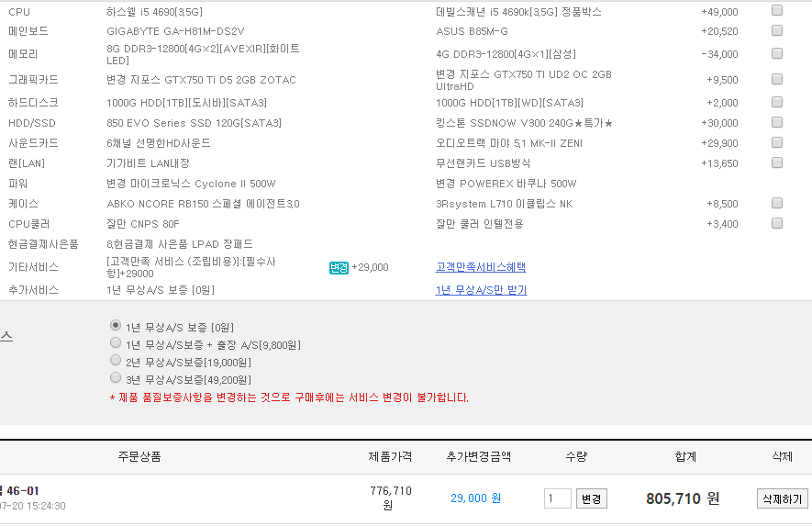The height and width of the screenshot is (526, 812).
Task: Click the 추가서비스 row label
Action: click(x=33, y=290)
